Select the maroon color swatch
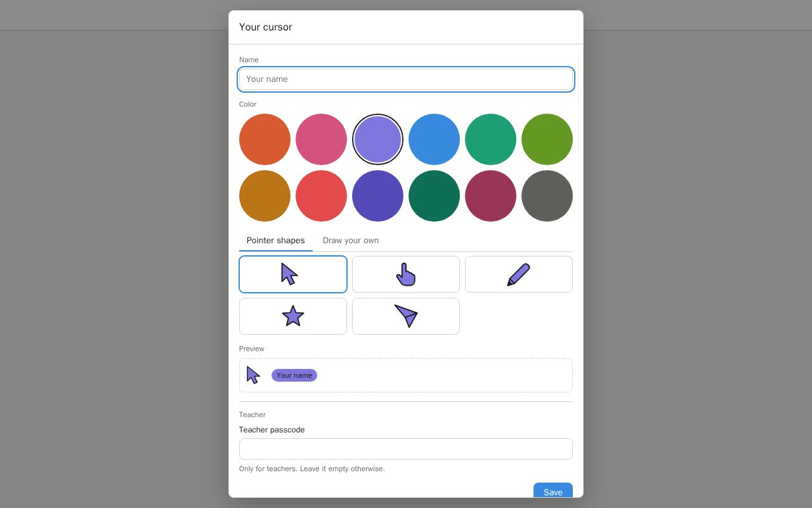The image size is (812, 508). (490, 196)
